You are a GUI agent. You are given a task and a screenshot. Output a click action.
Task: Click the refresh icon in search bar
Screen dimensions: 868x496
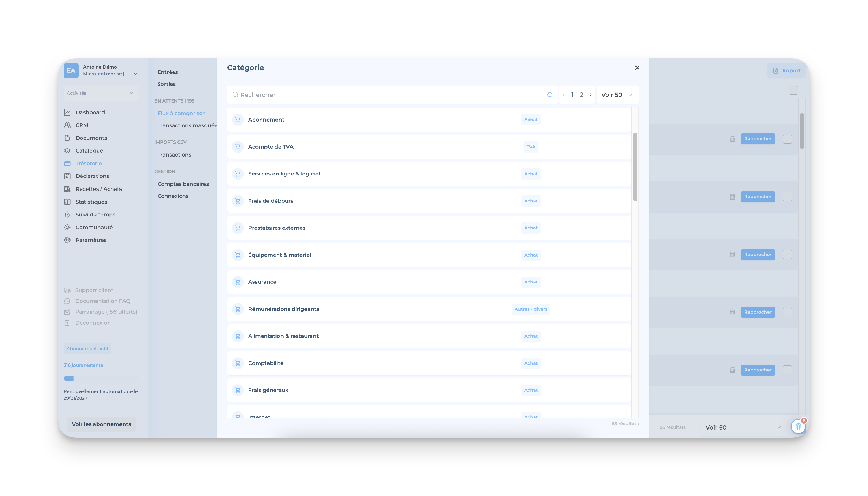click(549, 95)
